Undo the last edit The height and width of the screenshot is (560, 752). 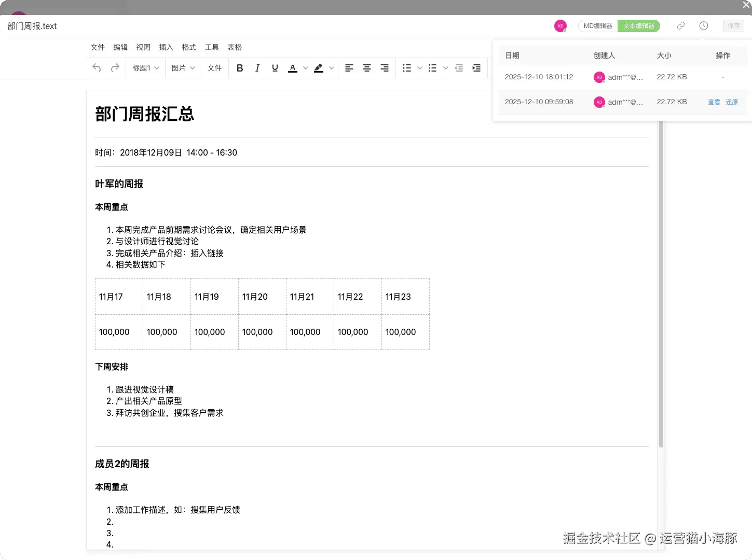97,68
